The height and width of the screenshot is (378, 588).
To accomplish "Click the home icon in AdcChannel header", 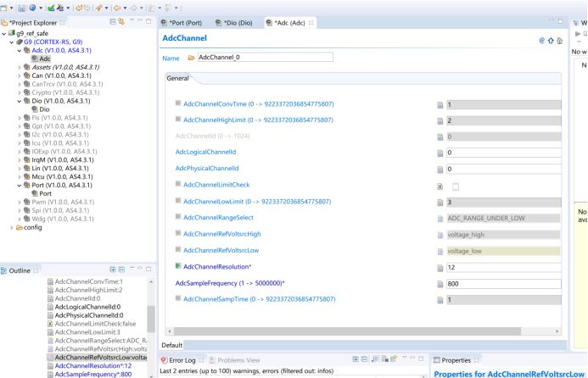I will [x=559, y=41].
